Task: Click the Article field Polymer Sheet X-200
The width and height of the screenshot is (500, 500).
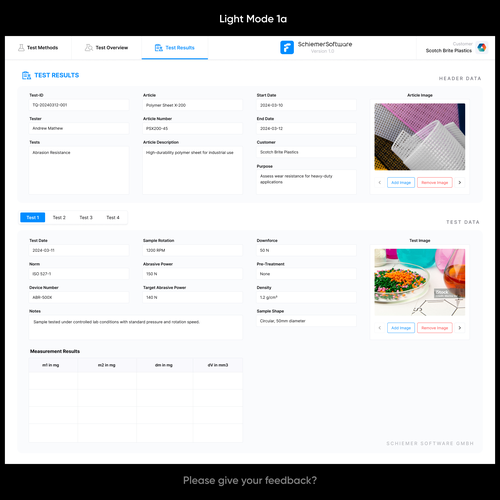Action: (x=192, y=105)
